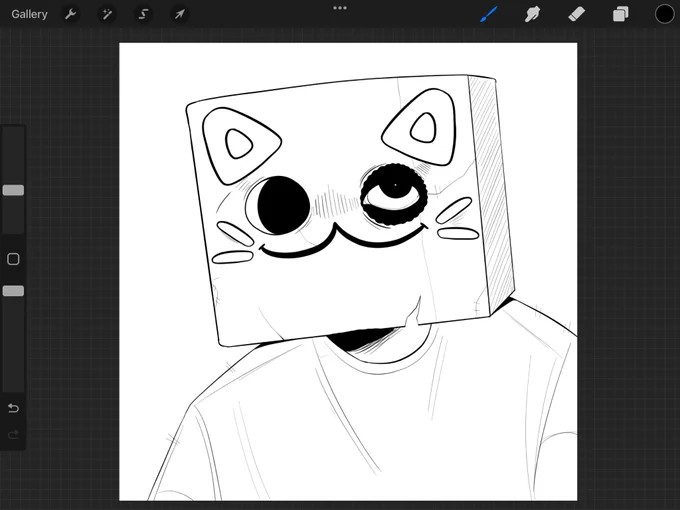Undo the last stroke
The height and width of the screenshot is (510, 680).
click(13, 408)
